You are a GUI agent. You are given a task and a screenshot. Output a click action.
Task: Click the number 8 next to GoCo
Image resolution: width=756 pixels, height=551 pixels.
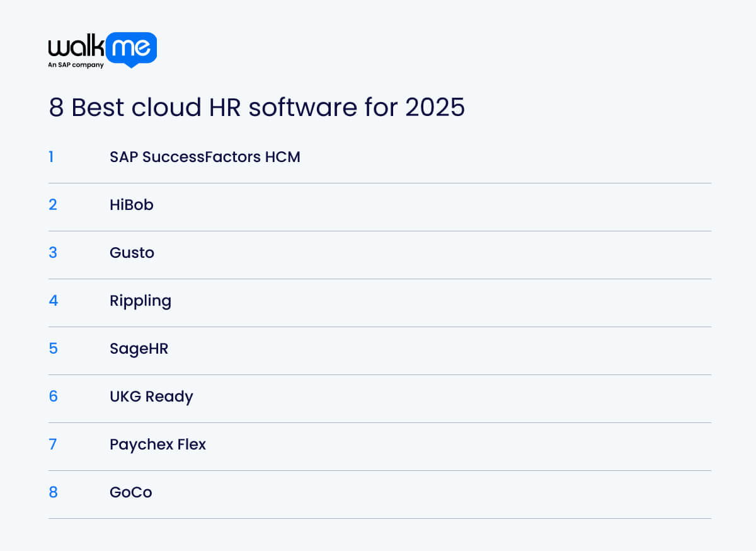(x=53, y=492)
